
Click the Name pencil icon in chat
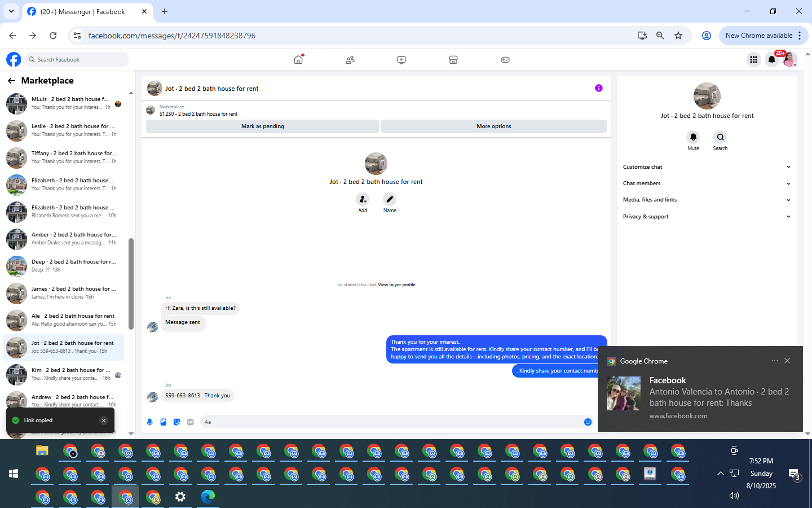pyautogui.click(x=390, y=199)
